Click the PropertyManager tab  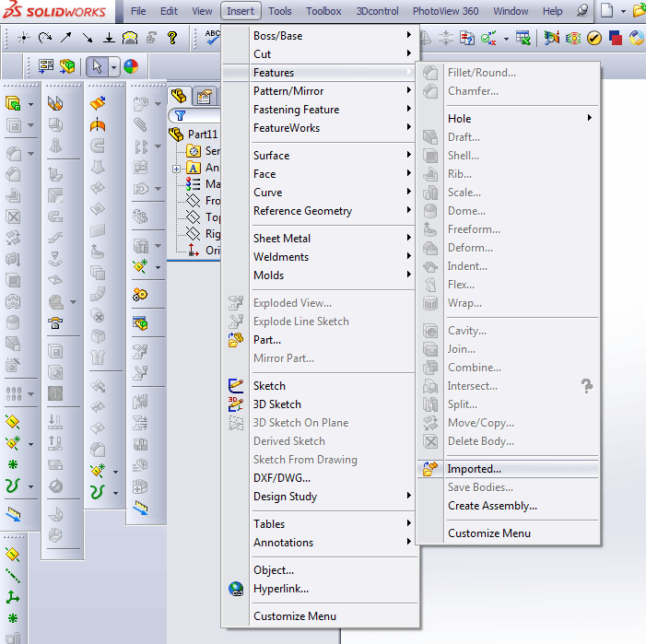click(205, 97)
